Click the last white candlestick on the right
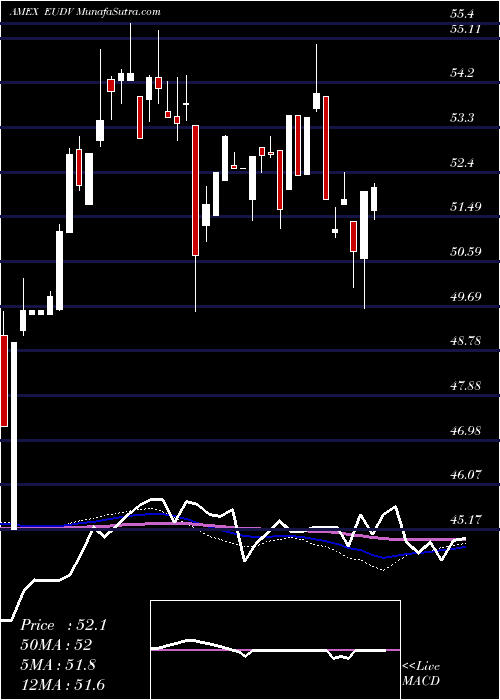 374,201
